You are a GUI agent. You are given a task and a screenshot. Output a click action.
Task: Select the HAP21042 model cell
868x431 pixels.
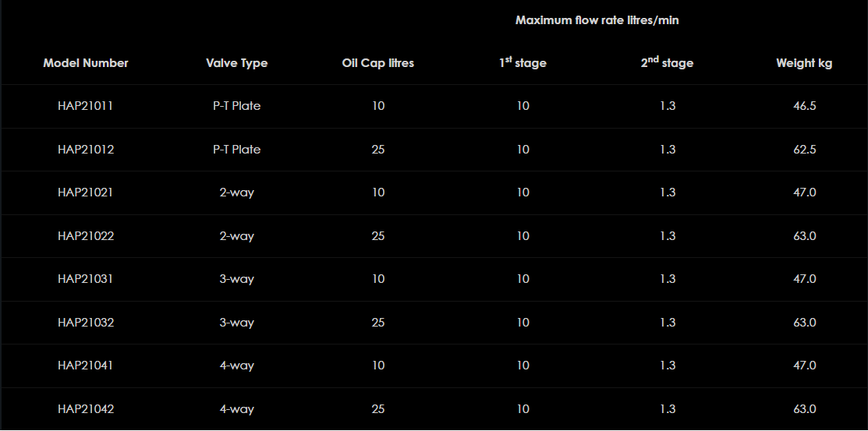tap(86, 409)
